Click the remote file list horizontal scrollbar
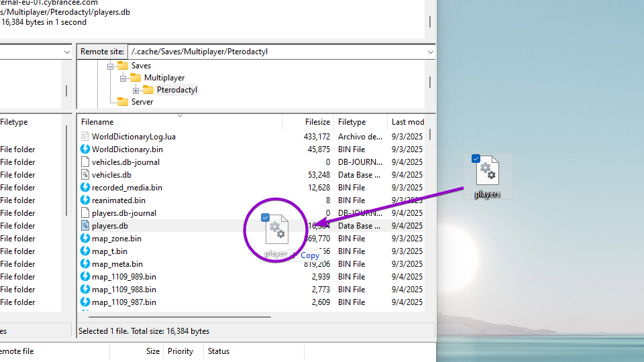Image resolution: width=644 pixels, height=362 pixels. [180, 317]
